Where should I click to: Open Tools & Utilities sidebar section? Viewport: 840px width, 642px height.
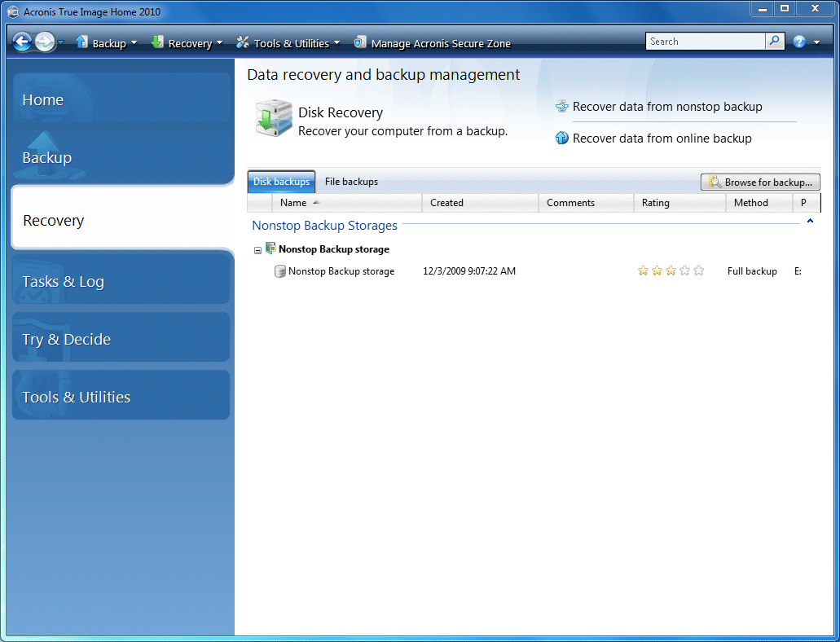(121, 395)
